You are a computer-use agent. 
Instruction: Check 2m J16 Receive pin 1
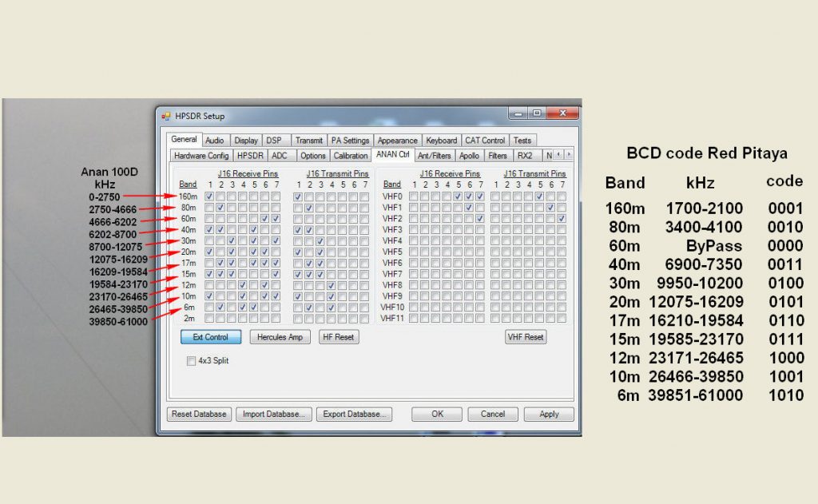click(209, 318)
